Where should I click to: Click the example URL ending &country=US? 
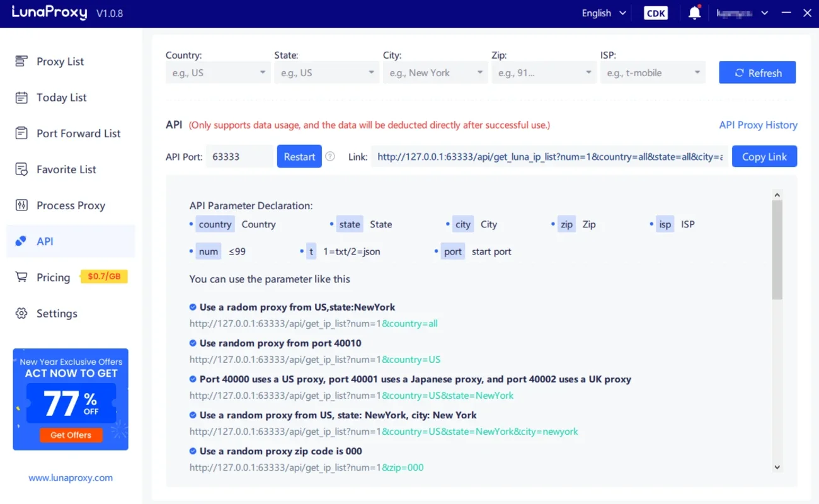(x=315, y=360)
